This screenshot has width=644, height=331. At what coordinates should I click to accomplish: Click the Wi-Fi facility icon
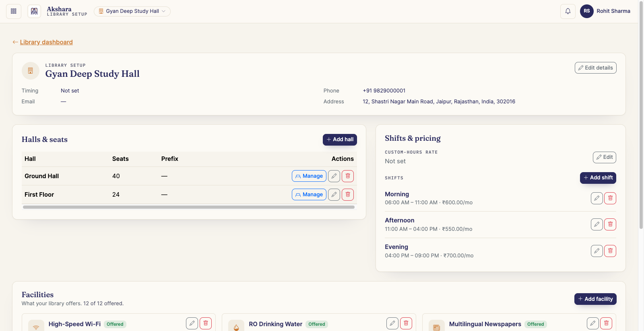(36, 326)
